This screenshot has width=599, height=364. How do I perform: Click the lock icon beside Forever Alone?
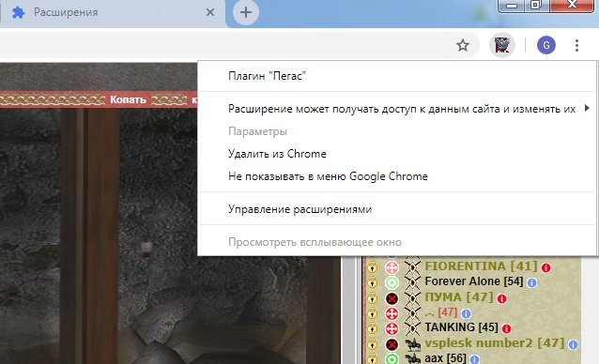[x=372, y=282]
